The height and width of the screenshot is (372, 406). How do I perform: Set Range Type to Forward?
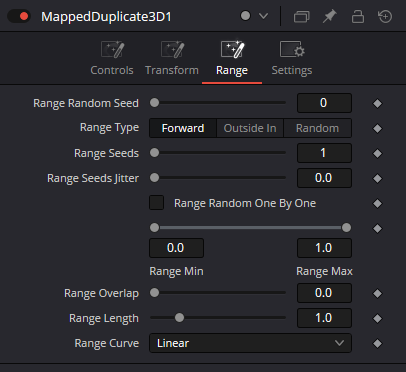(x=183, y=128)
